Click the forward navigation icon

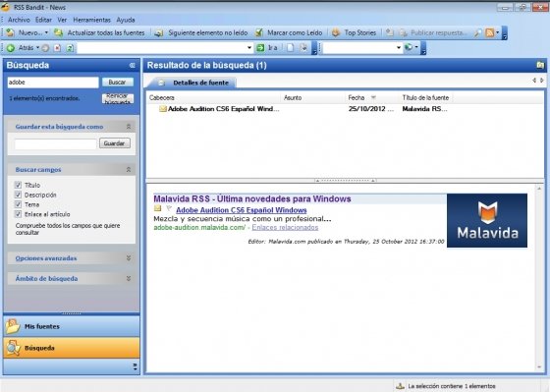[x=45, y=48]
